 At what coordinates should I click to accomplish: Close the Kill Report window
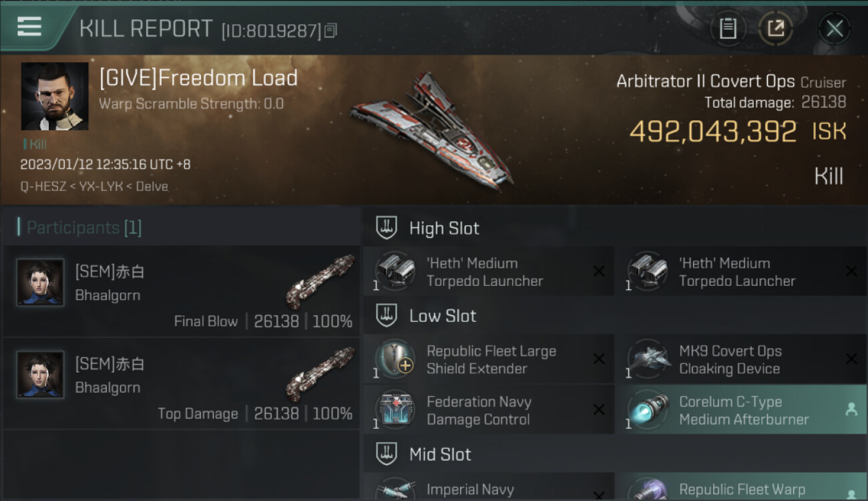835,29
